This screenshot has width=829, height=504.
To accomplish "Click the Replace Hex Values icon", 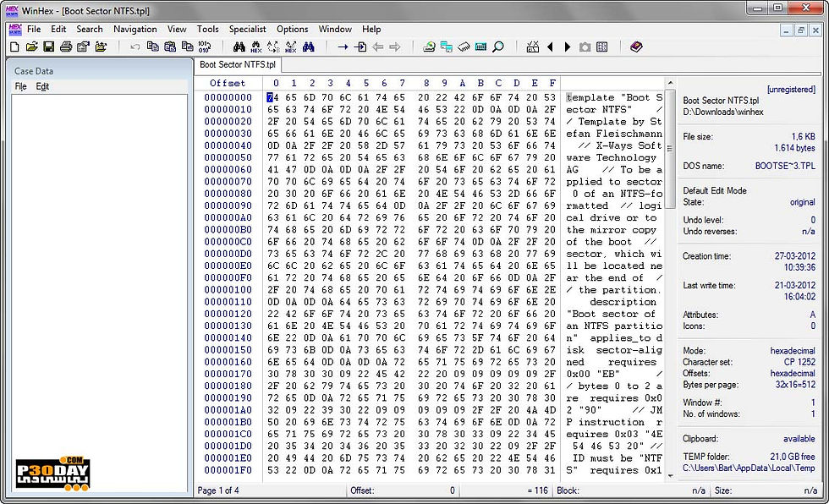I will point(291,47).
